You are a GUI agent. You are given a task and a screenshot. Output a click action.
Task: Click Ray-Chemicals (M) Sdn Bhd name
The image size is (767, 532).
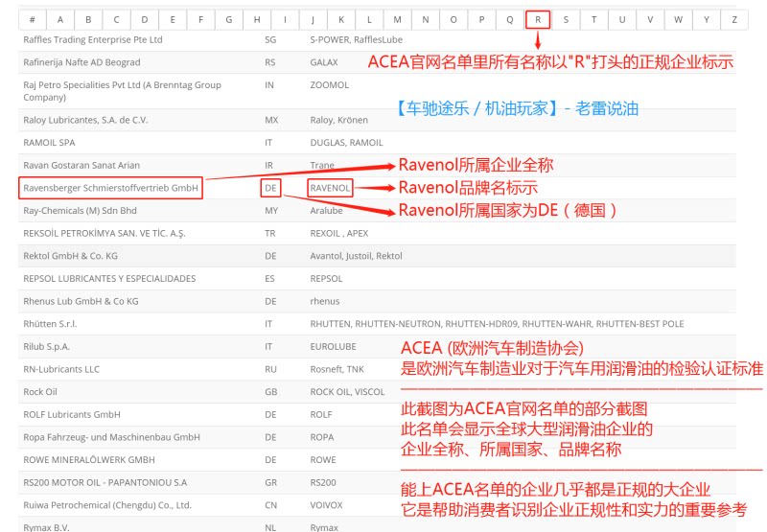[80, 211]
